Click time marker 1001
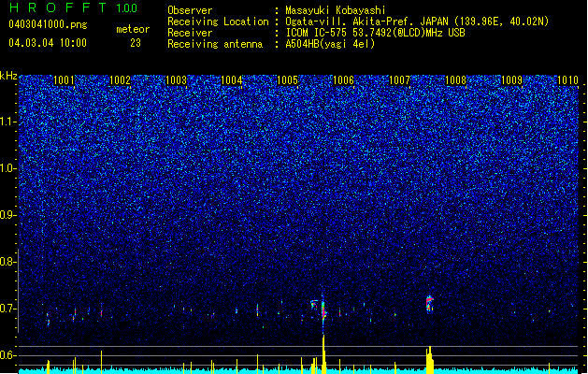 tap(64, 80)
